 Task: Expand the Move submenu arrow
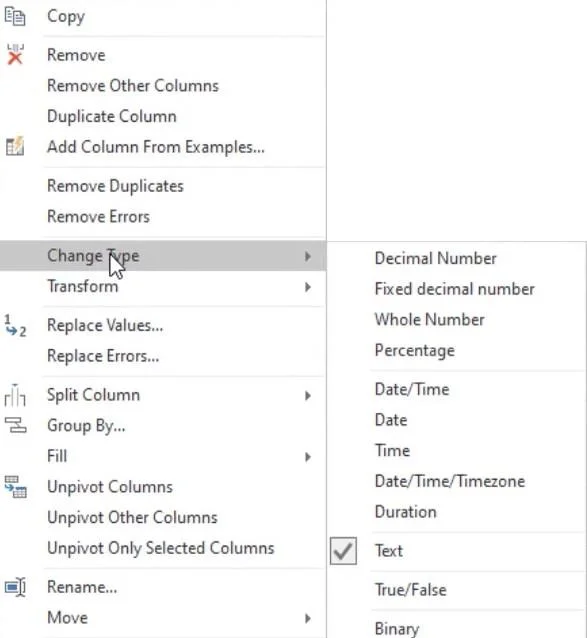(308, 618)
